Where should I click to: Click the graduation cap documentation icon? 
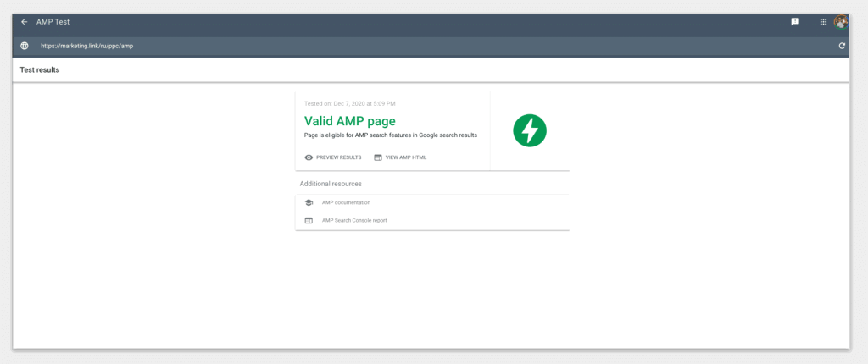[x=309, y=203]
